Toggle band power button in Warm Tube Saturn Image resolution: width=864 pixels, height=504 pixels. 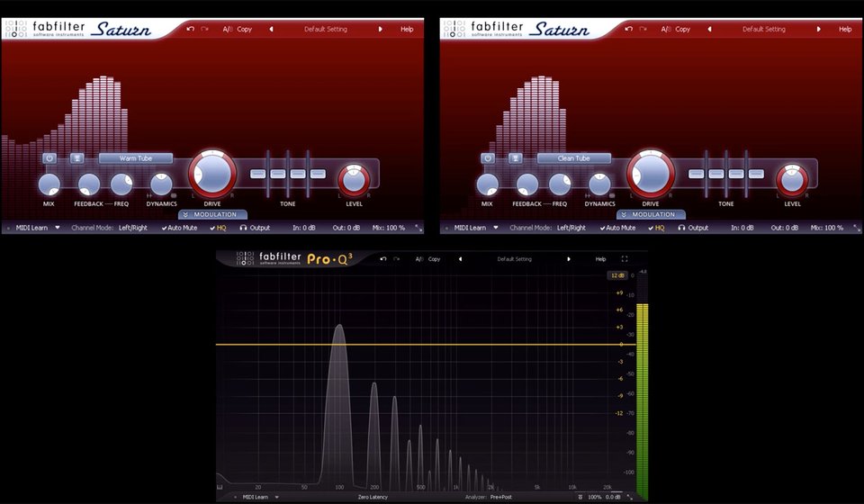49,158
